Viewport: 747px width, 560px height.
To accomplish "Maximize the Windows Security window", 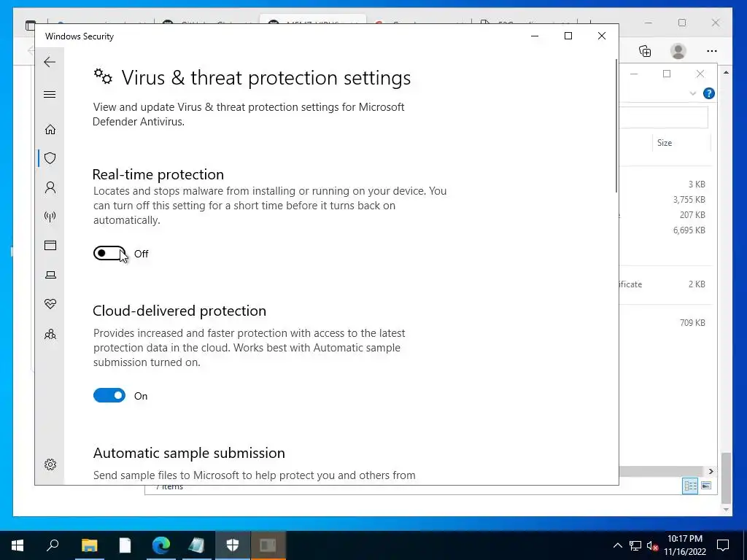I will pyautogui.click(x=568, y=36).
